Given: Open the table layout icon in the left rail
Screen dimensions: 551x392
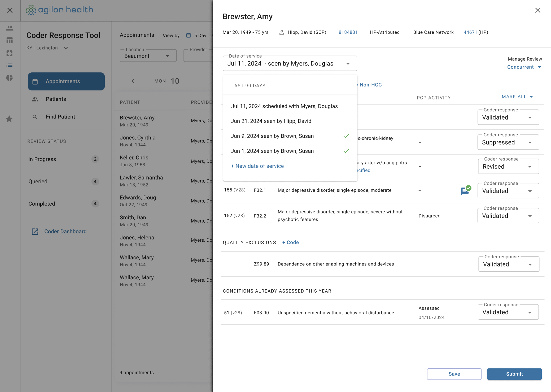Looking at the screenshot, I should (10, 40).
